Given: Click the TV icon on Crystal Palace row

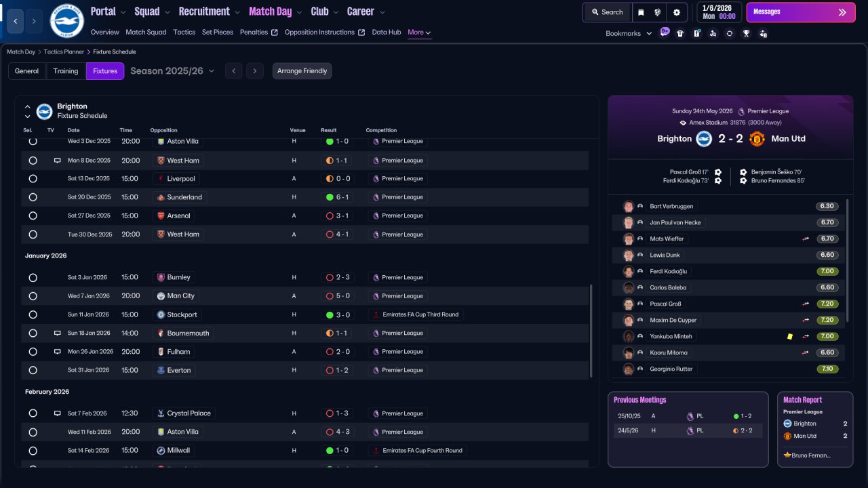Looking at the screenshot, I should [58, 413].
